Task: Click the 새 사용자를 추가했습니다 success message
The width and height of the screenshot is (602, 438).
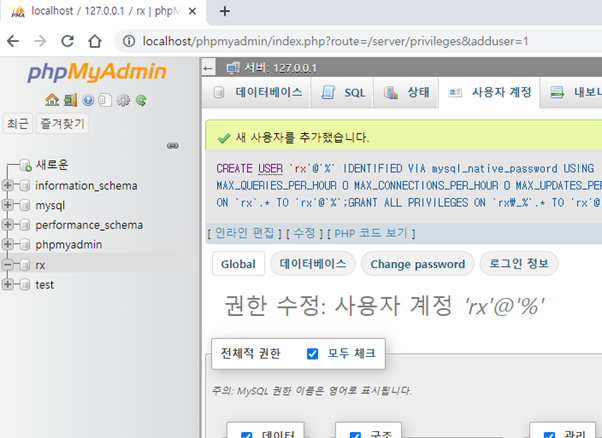Action: (302, 137)
